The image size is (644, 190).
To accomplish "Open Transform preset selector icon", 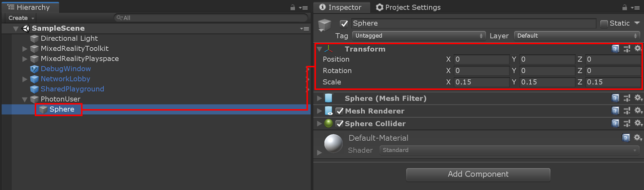I will coord(626,49).
